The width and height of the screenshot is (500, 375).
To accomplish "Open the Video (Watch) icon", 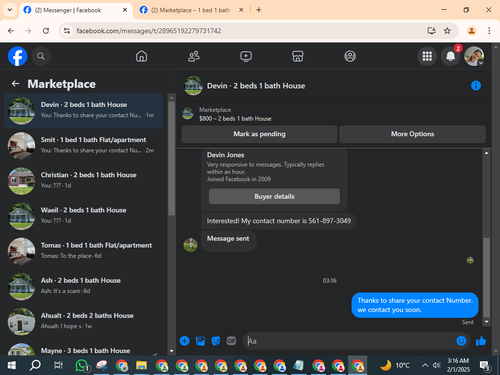I will [246, 56].
